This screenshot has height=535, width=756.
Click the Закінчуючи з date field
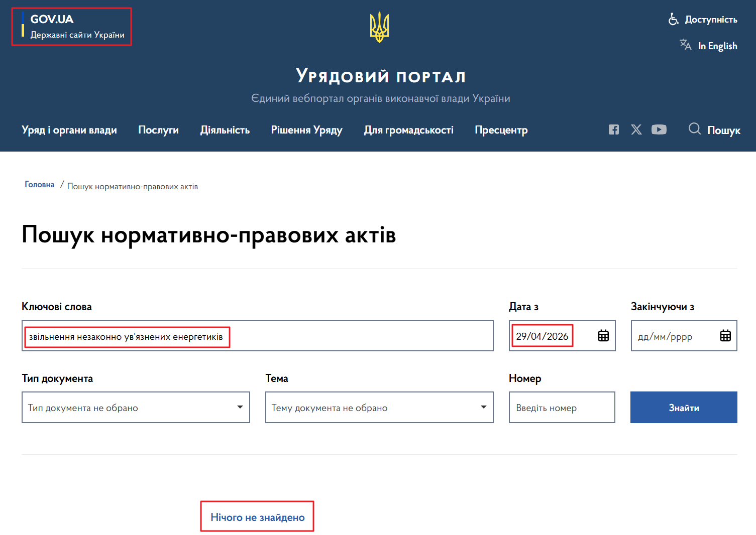(684, 336)
